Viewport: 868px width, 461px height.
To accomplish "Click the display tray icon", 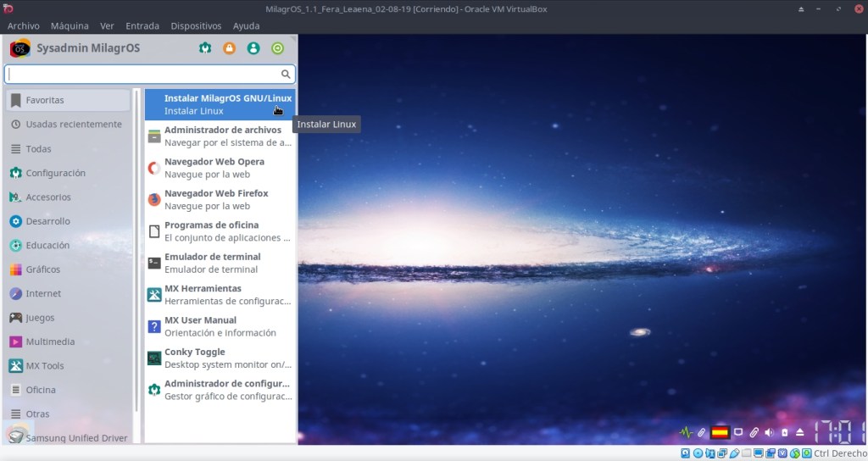I will coord(738,432).
